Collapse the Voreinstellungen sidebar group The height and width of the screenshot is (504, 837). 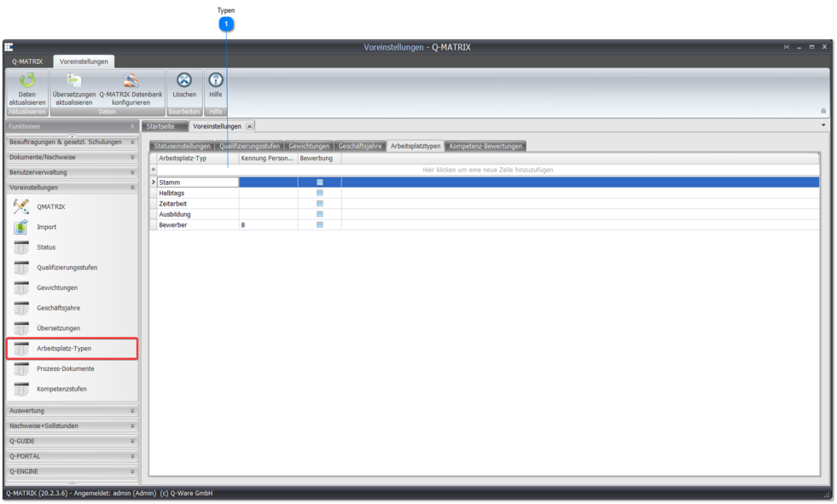tap(132, 188)
